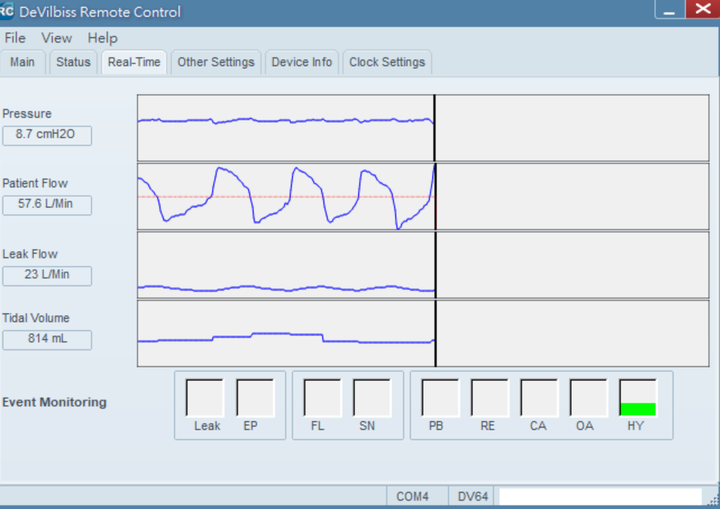Screen dimensions: 720x509
Task: Click the FL event indicator box
Action: coord(322,398)
